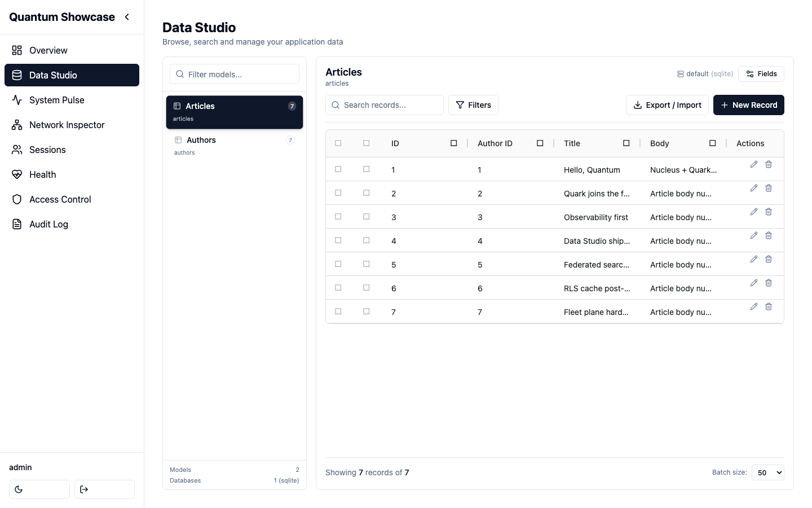Select the first checkbox of row 3
Image resolution: width=812 pixels, height=508 pixels.
click(338, 217)
